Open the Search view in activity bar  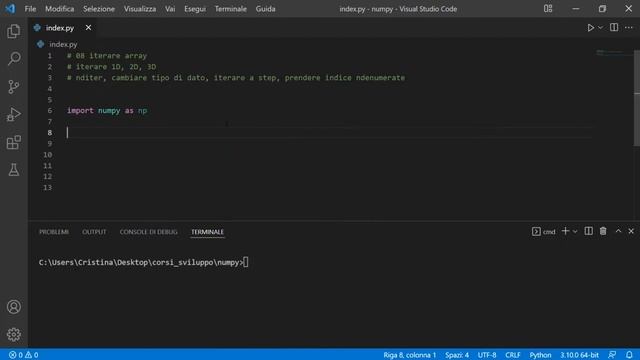tap(13, 59)
